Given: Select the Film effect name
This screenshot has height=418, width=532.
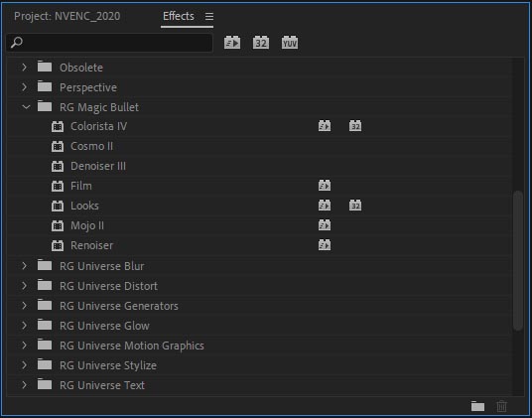Looking at the screenshot, I should [x=81, y=186].
